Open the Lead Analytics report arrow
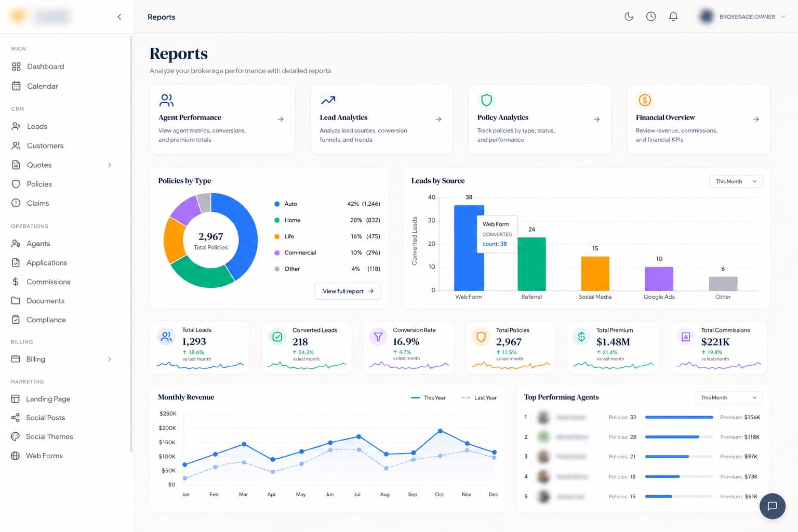This screenshot has height=532, width=798. tap(438, 119)
